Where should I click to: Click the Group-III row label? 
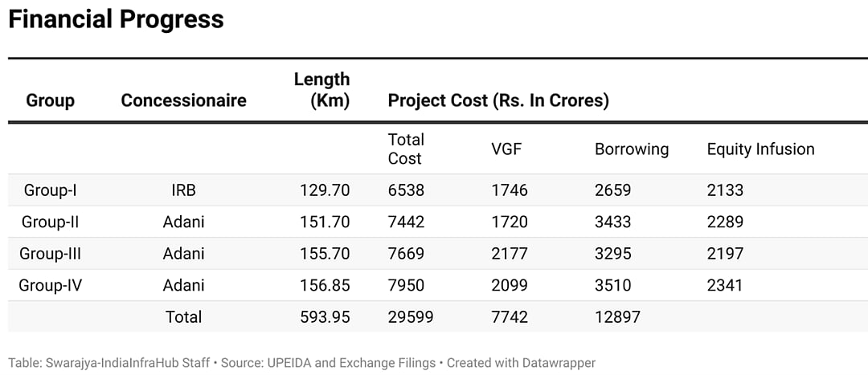point(50,254)
